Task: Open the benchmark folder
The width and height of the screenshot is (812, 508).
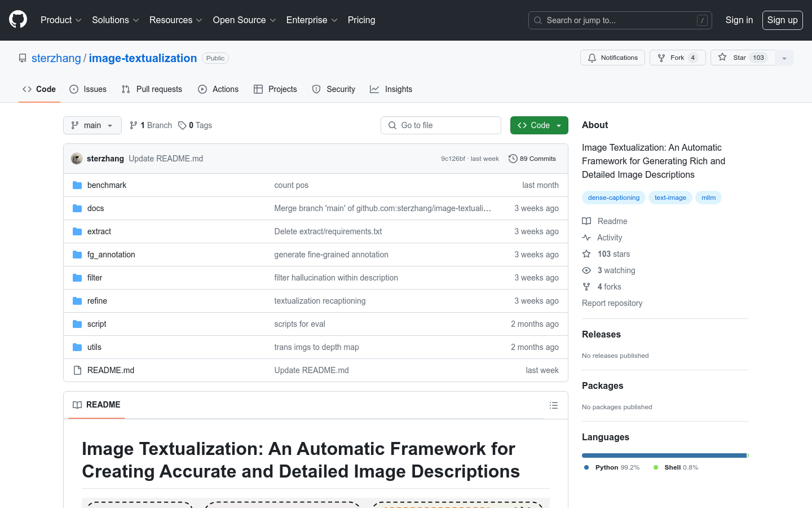Action: point(107,185)
